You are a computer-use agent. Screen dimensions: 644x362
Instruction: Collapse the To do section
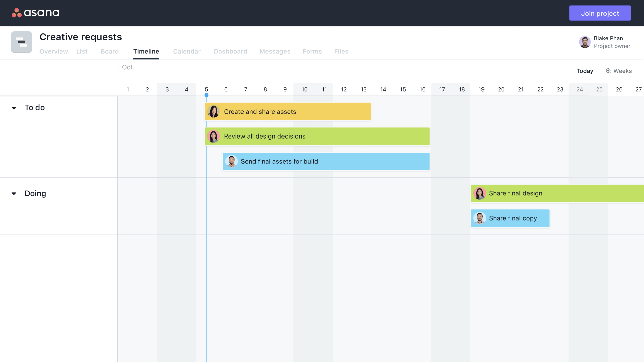14,107
